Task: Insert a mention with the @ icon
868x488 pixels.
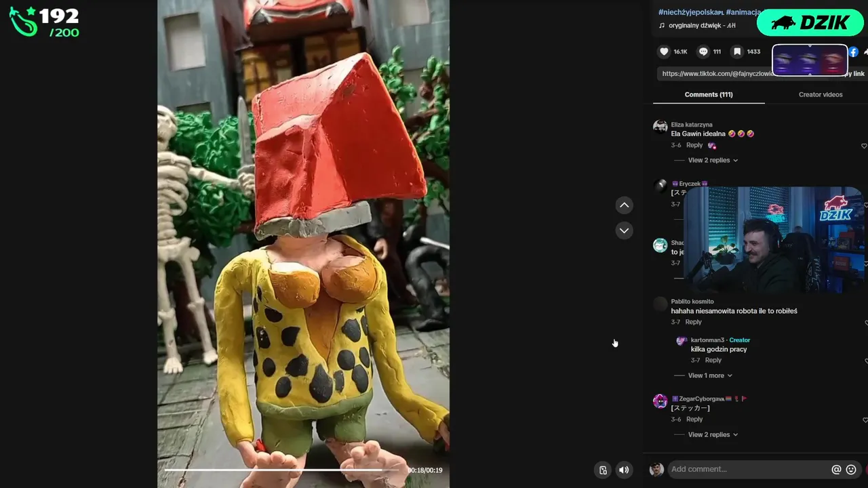Action: [x=836, y=469]
